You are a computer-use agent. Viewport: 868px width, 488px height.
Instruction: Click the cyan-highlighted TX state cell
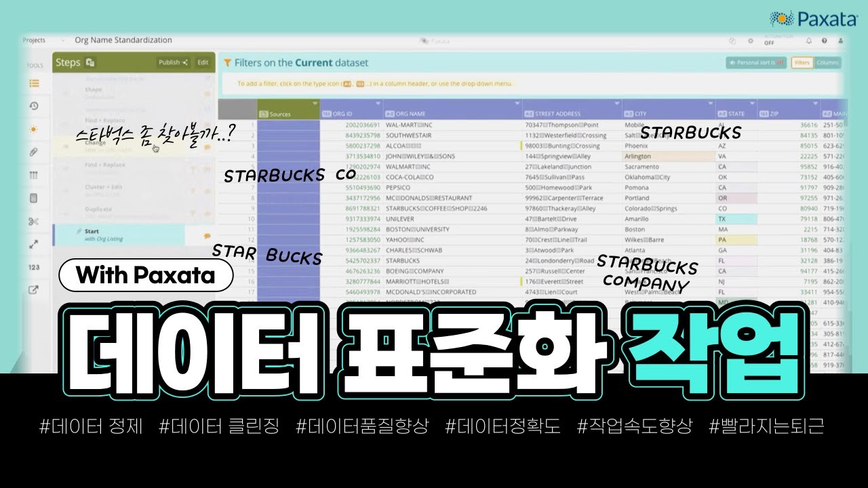[736, 219]
